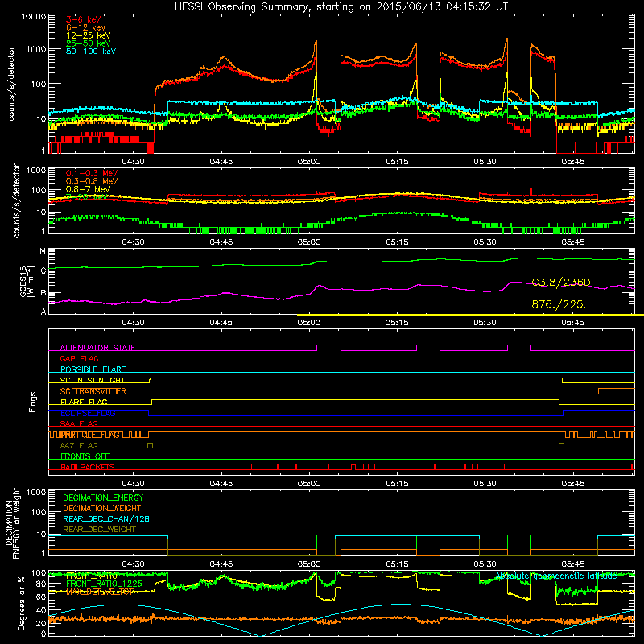Select the DECIMATION_ENERGY legend label

pyautogui.click(x=103, y=497)
